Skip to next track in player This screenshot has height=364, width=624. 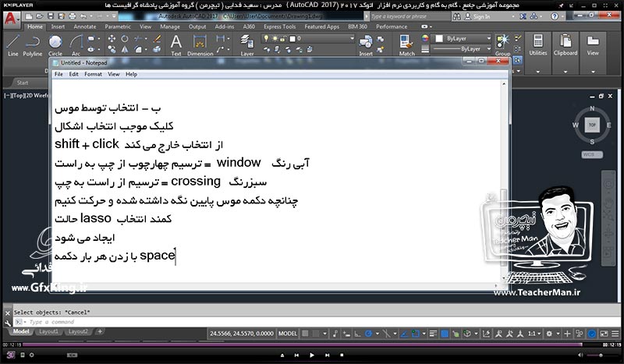point(327,355)
